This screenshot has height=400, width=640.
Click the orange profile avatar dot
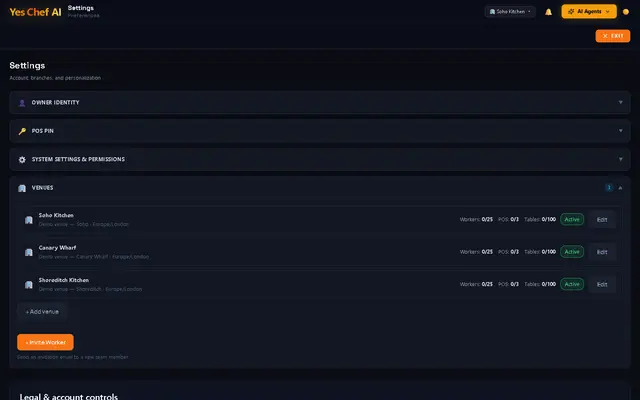(x=626, y=12)
